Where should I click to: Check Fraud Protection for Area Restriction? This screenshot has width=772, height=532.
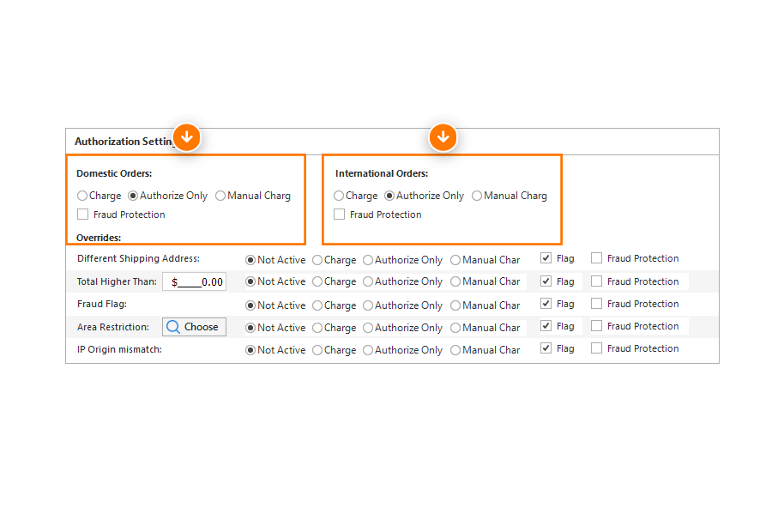(x=596, y=325)
